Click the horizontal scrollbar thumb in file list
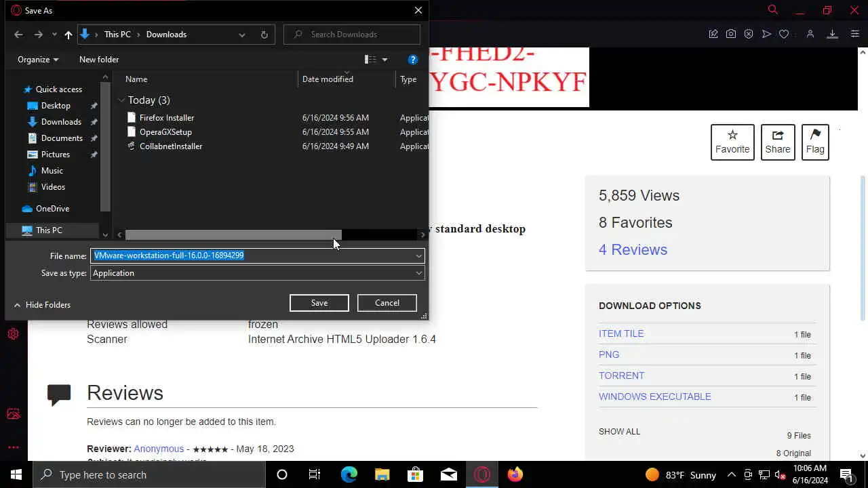This screenshot has width=868, height=488. [233, 235]
